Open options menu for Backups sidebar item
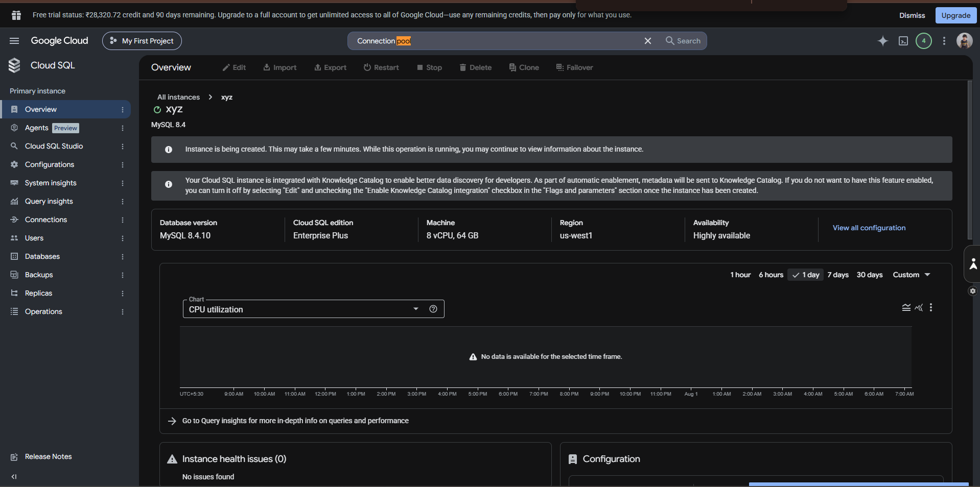The height and width of the screenshot is (487, 980). click(123, 275)
